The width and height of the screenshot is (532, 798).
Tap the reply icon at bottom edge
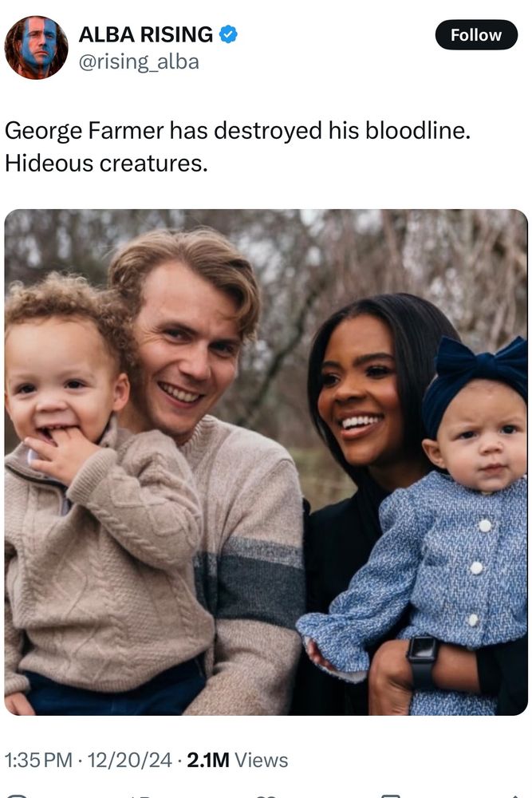[15, 796]
